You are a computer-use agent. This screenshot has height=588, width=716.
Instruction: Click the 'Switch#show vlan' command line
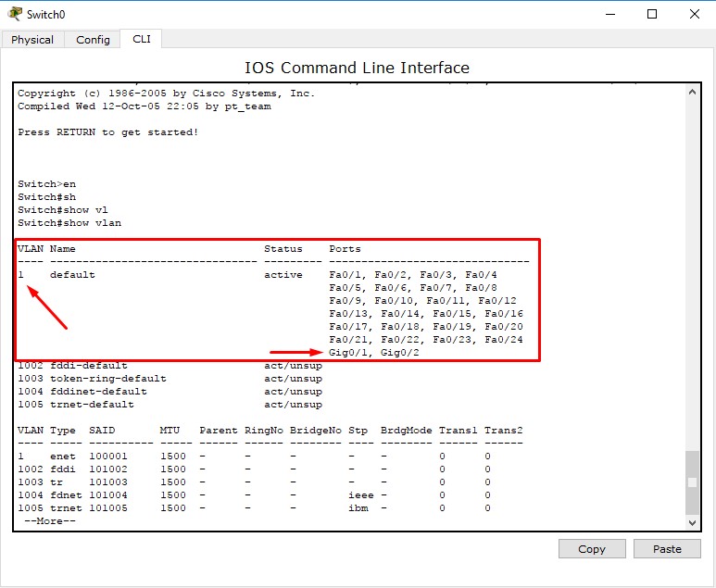coord(69,223)
